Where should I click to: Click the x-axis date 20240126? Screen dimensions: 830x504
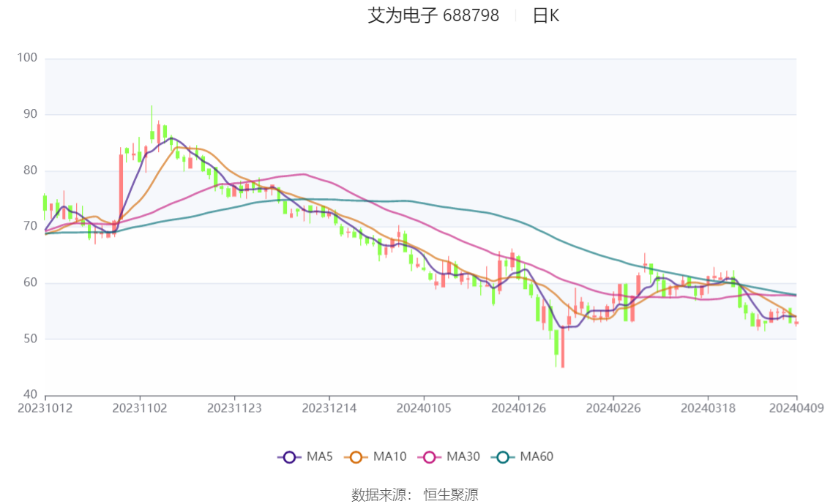tap(519, 408)
